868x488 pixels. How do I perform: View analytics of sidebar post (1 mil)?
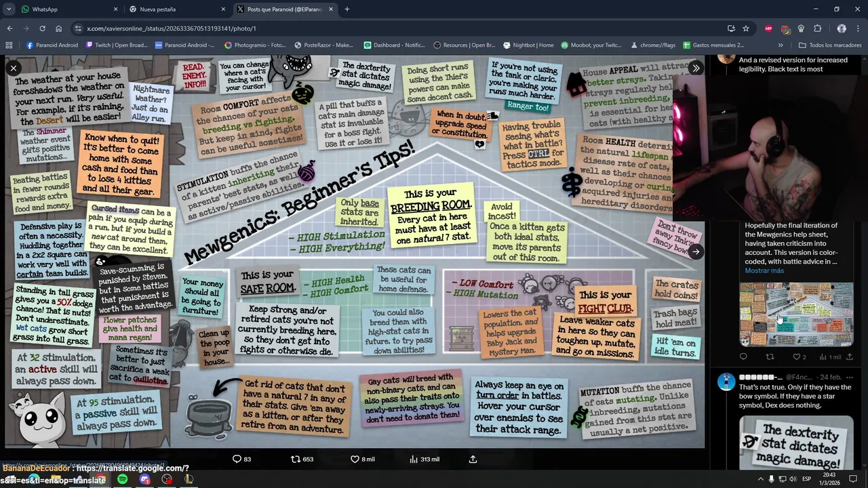(830, 357)
